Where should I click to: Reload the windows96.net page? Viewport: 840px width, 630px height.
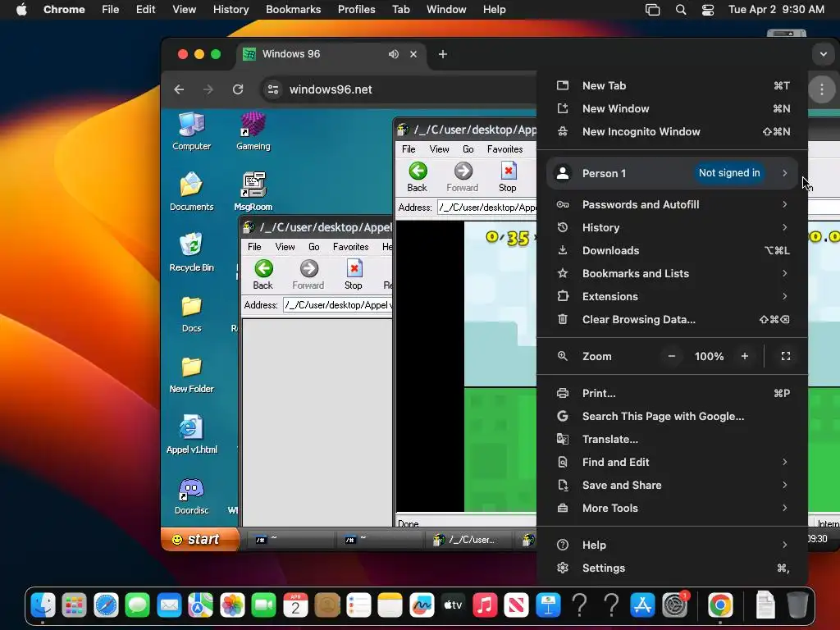238,89
